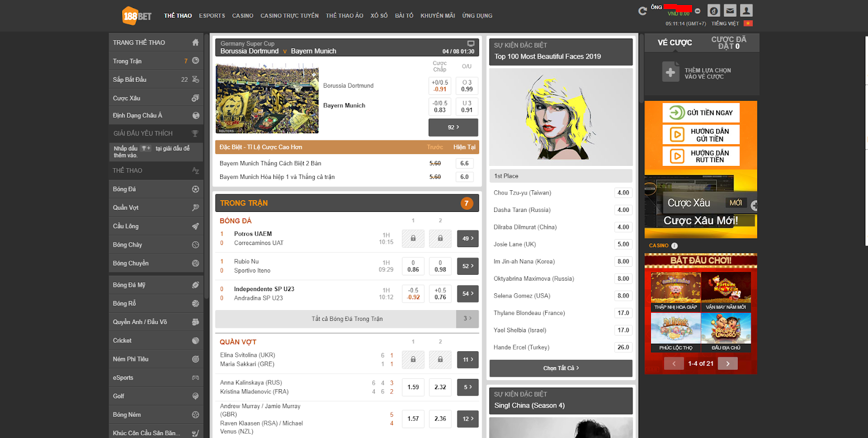
Task: Go to previous casino games page
Action: point(674,364)
